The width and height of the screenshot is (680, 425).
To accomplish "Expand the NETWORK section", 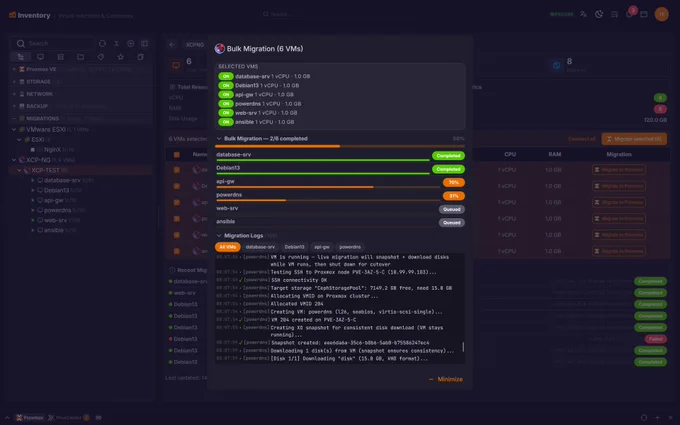I will coord(14,94).
